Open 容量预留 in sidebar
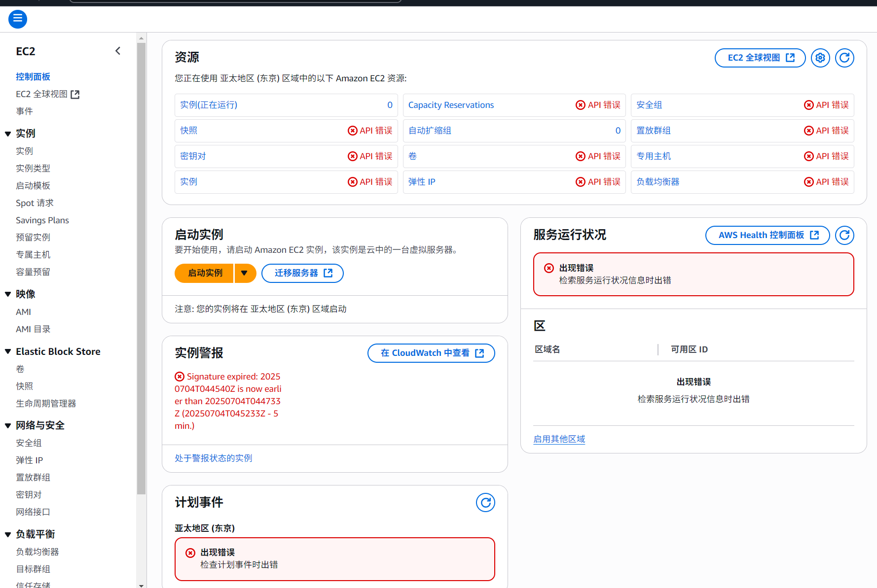The height and width of the screenshot is (588, 877). (x=33, y=272)
